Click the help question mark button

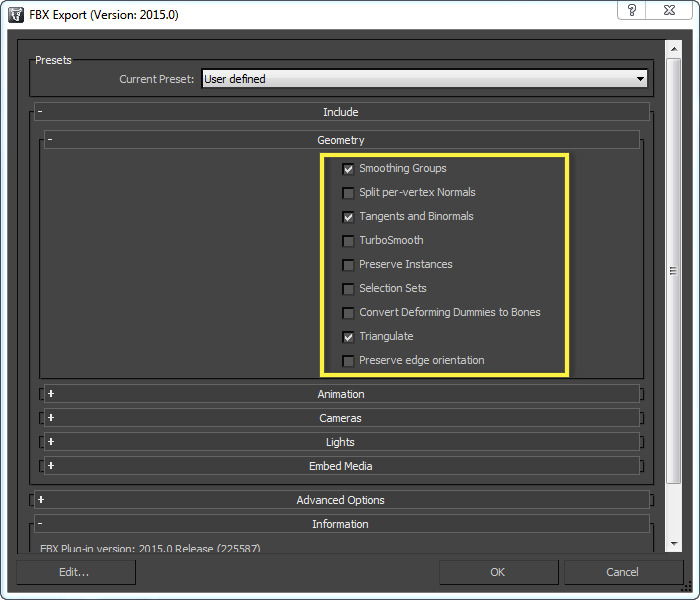[x=633, y=11]
